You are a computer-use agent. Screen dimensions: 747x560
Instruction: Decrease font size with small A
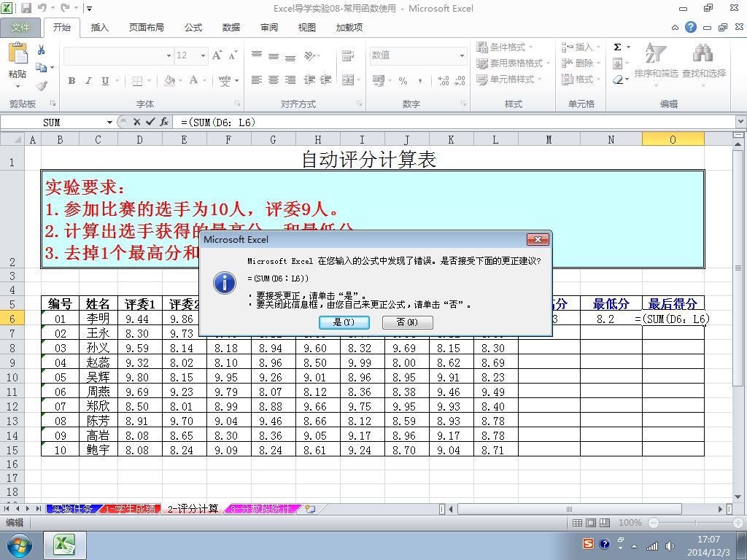(233, 55)
